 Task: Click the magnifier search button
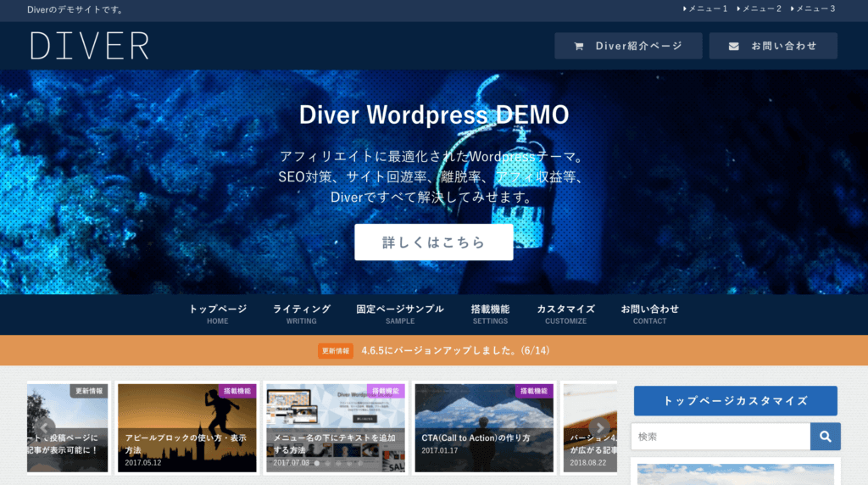(x=826, y=437)
